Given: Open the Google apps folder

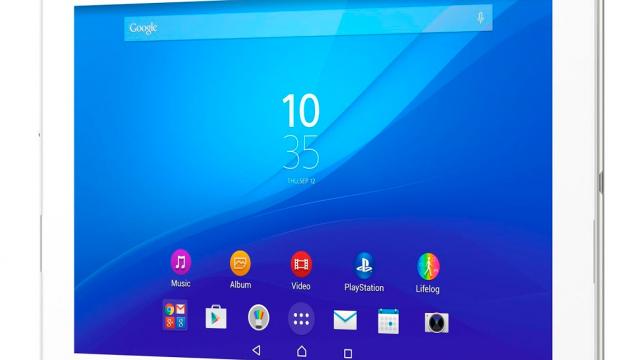Looking at the screenshot, I should [175, 315].
